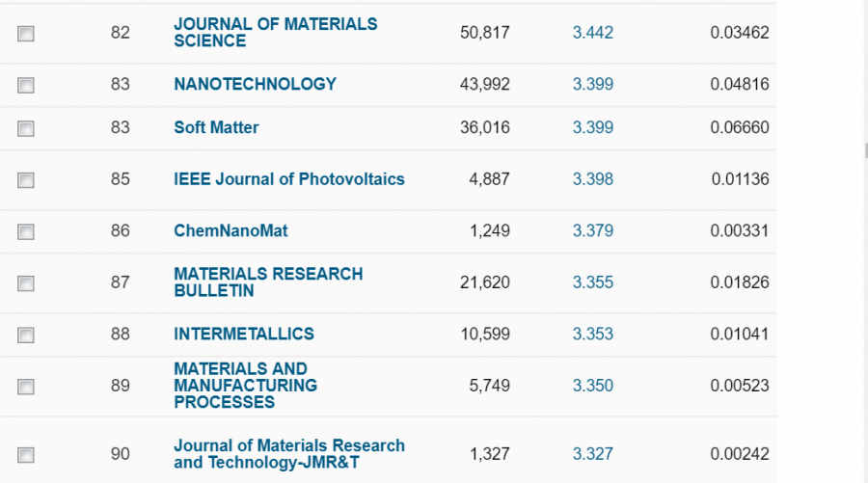The image size is (868, 483).
Task: Open the NANOTECHNOLOGY journal link
Action: pyautogui.click(x=255, y=84)
